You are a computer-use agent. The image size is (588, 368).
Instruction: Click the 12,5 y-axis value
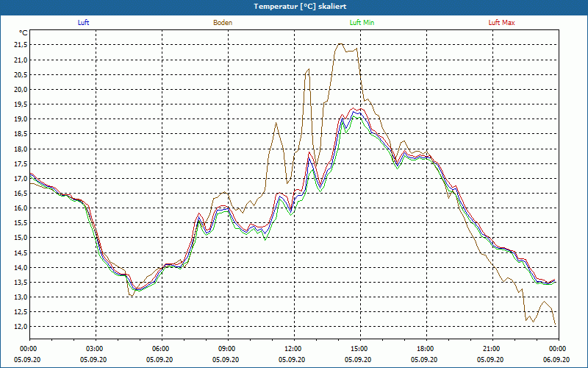pos(21,312)
